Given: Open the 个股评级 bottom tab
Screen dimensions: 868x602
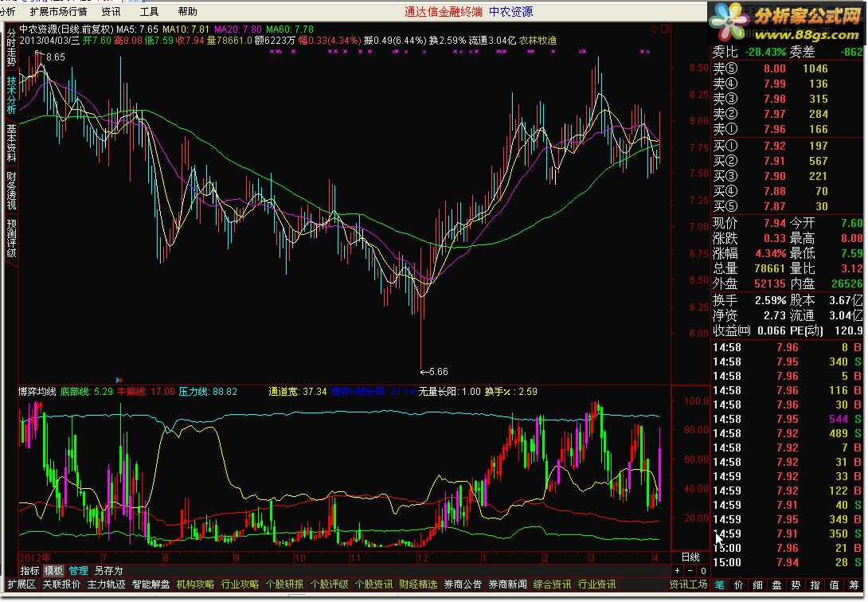Looking at the screenshot, I should (x=330, y=584).
